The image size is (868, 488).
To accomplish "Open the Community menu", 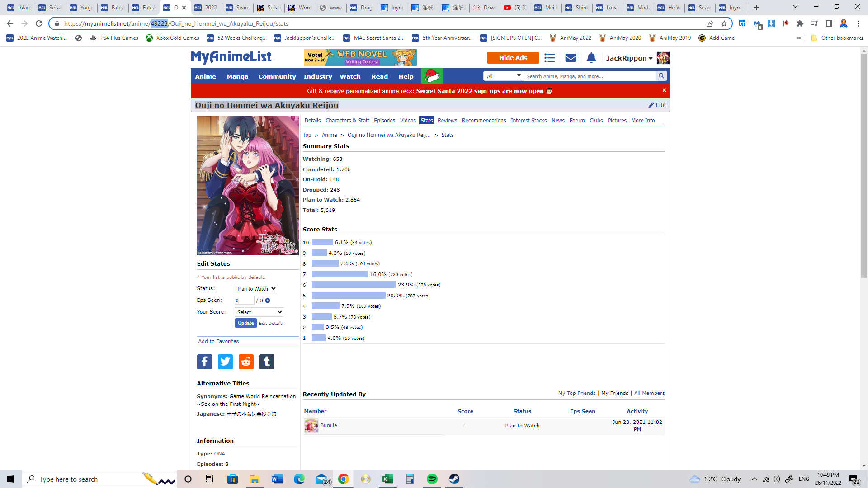I will 277,76.
